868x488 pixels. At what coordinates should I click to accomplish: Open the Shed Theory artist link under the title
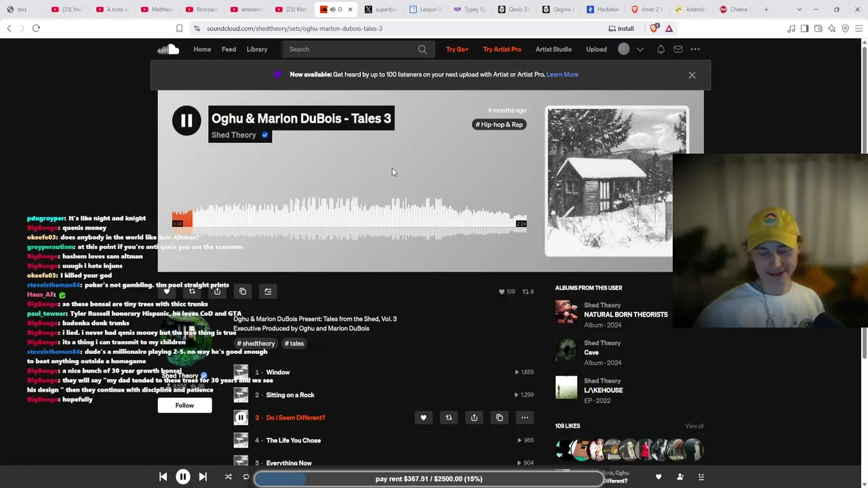point(233,135)
